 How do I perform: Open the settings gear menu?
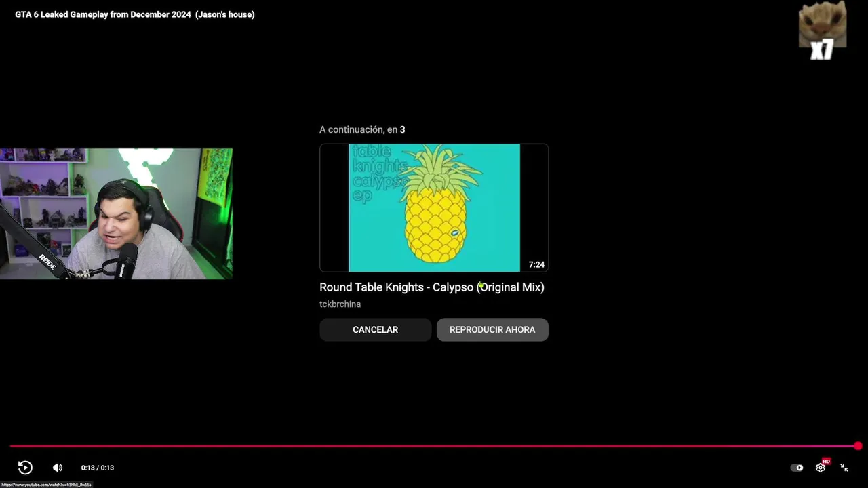[x=821, y=467]
